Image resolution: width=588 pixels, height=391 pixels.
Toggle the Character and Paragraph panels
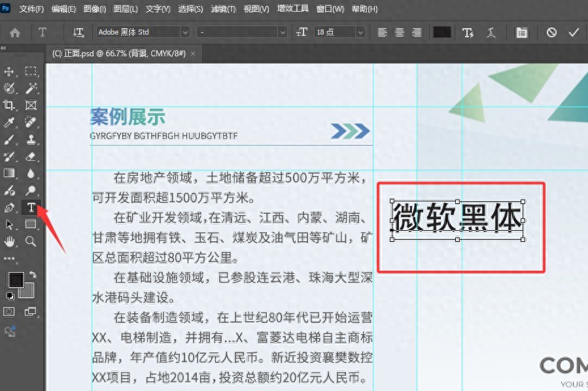coord(521,33)
